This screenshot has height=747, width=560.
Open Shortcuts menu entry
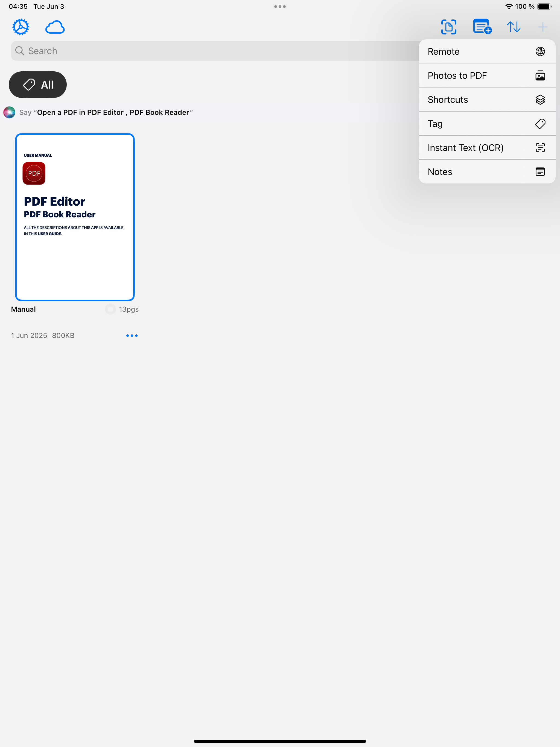[487, 100]
